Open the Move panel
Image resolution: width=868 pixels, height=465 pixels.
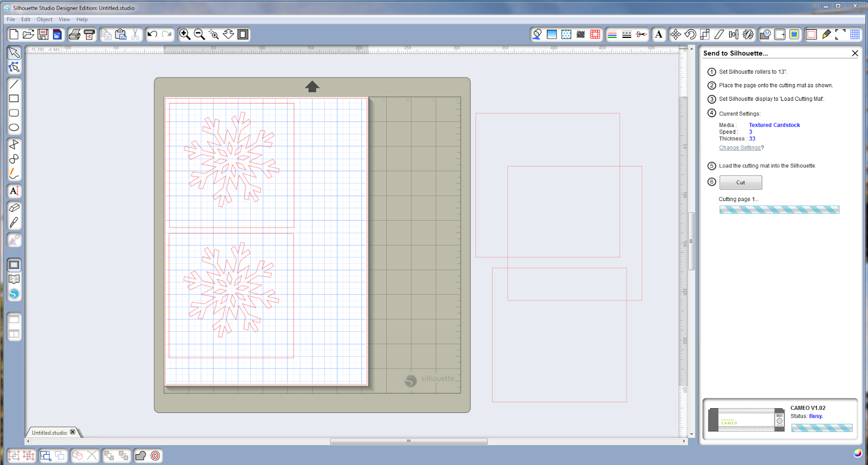(675, 34)
